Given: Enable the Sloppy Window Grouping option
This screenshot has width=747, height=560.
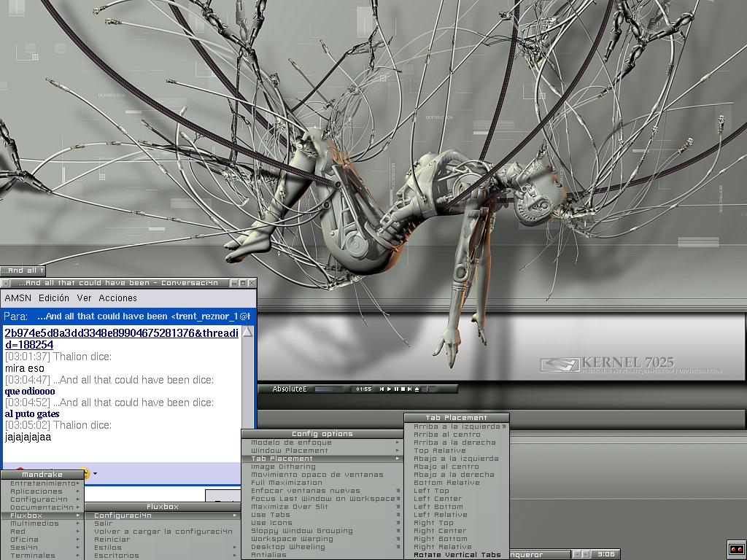Looking at the screenshot, I should coord(301,531).
